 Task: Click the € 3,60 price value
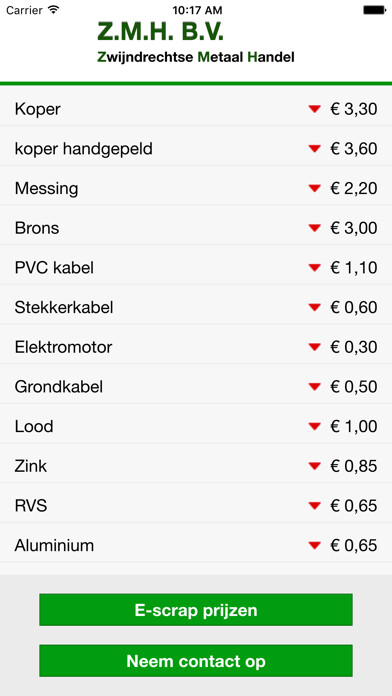(x=354, y=149)
